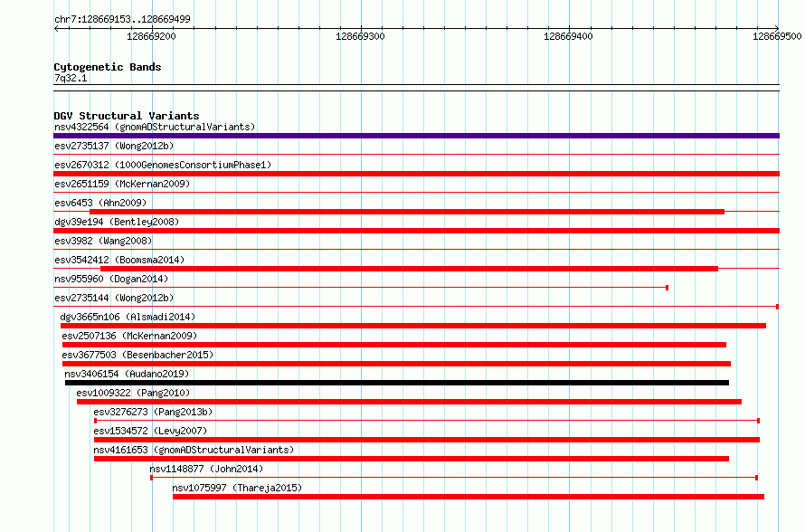Open nsv955960 (Dogan2014) variant label
The width and height of the screenshot is (805, 532).
[x=111, y=279]
